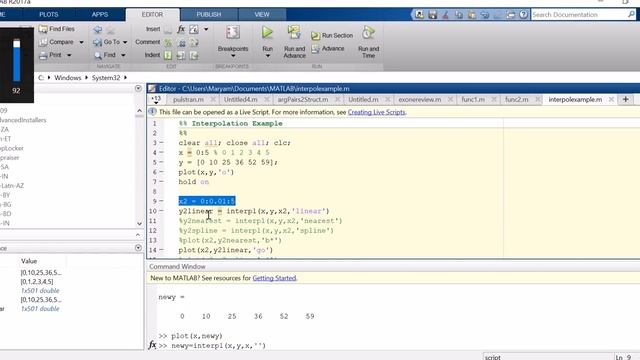Click the Insert function fx icon
640x360 pixels.
181,29
